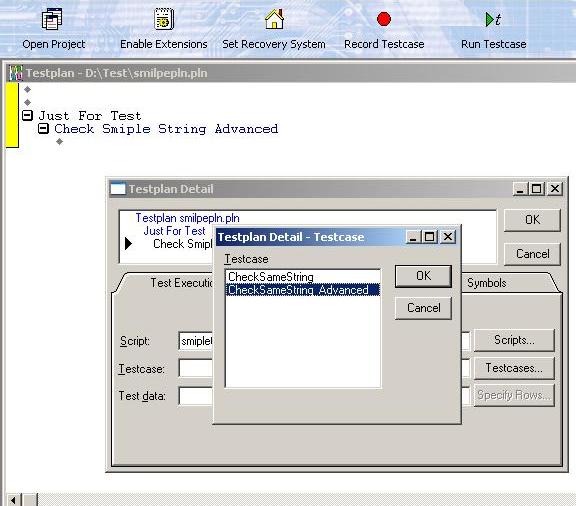Select Just For Test in the detail tree

click(x=174, y=231)
